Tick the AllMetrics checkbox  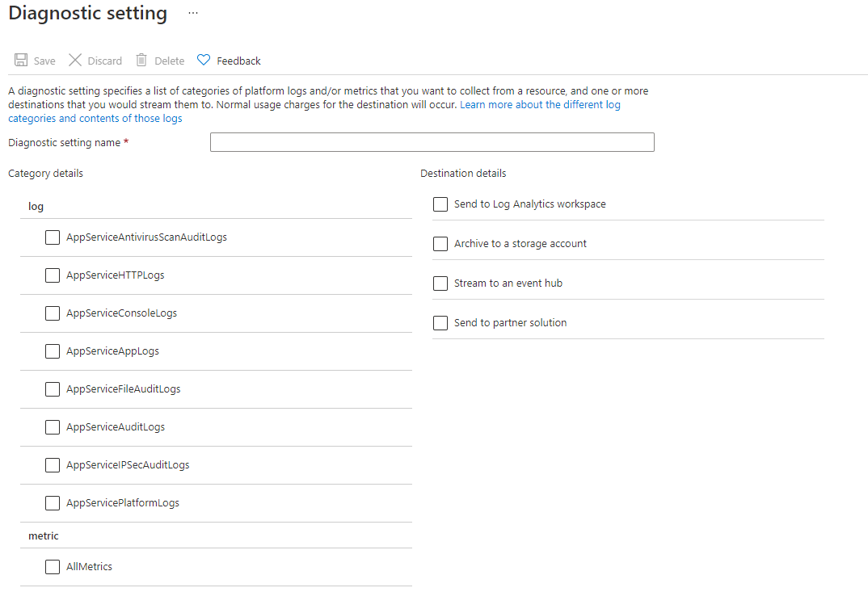pyautogui.click(x=53, y=566)
